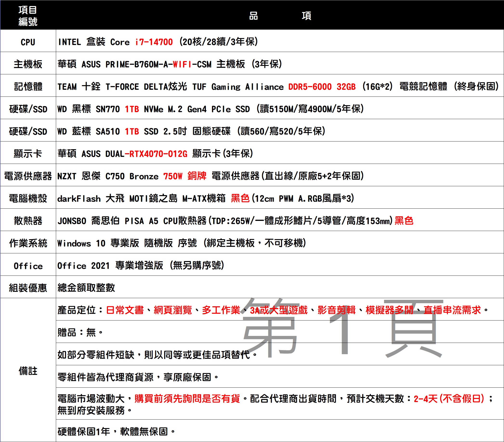Click the 購買前須先詢問是否有貨 text

(x=187, y=398)
